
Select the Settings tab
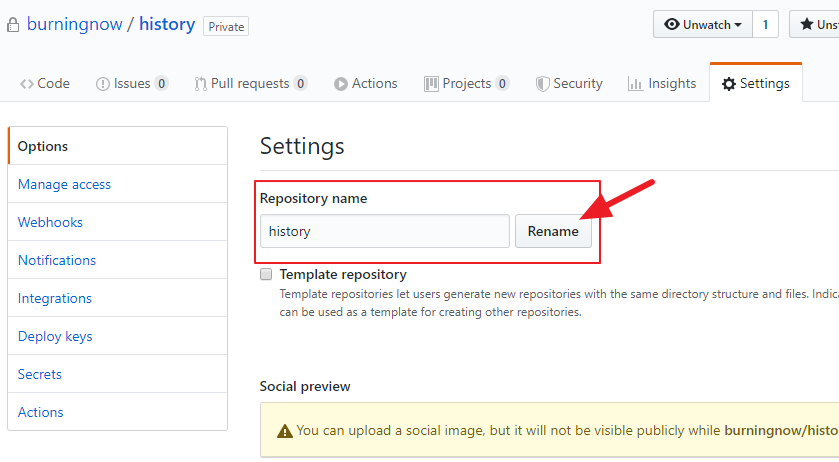(x=756, y=84)
